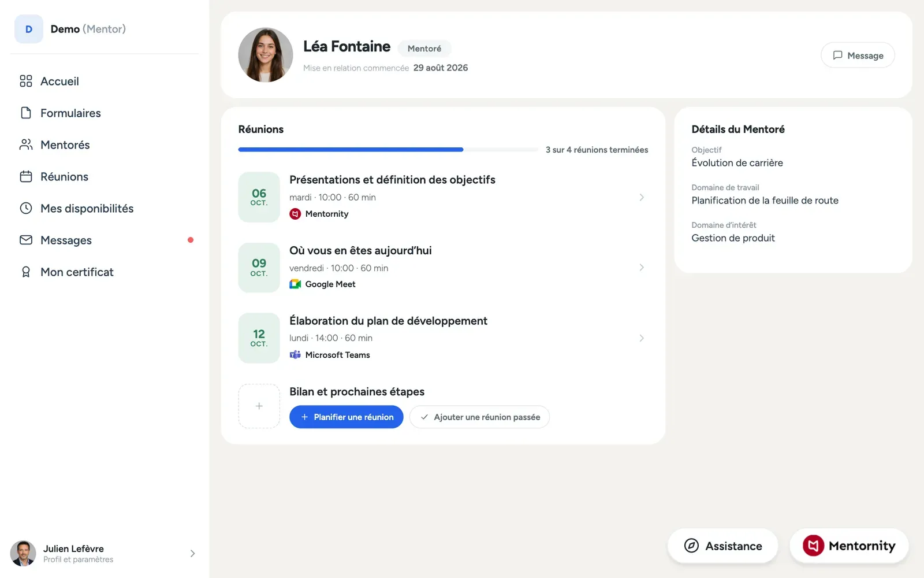This screenshot has width=924, height=578.
Task: Click the Mentornity logo in first meeting
Action: [x=295, y=214]
